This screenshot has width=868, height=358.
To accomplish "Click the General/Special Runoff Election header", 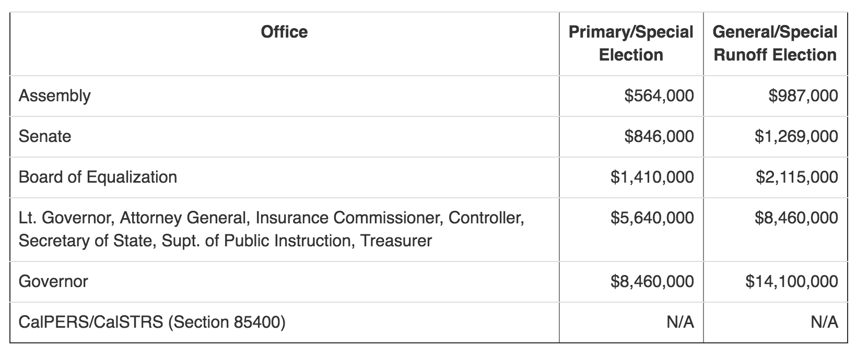I will point(775,43).
